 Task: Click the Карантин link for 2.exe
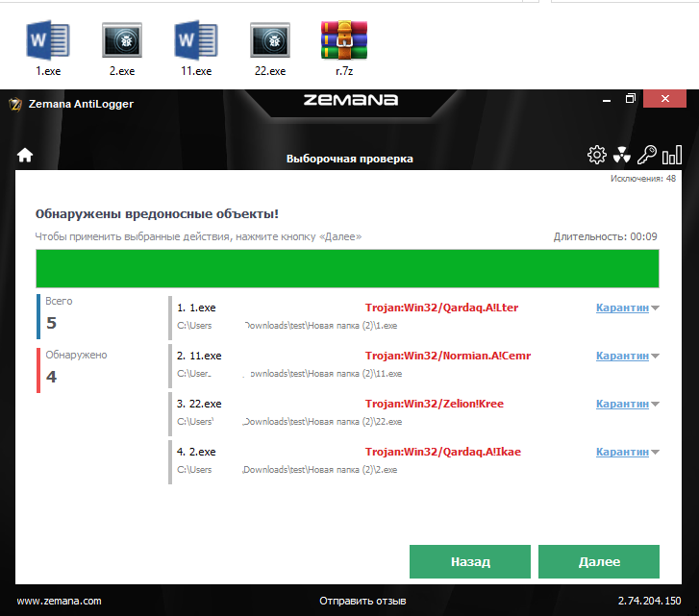point(622,452)
